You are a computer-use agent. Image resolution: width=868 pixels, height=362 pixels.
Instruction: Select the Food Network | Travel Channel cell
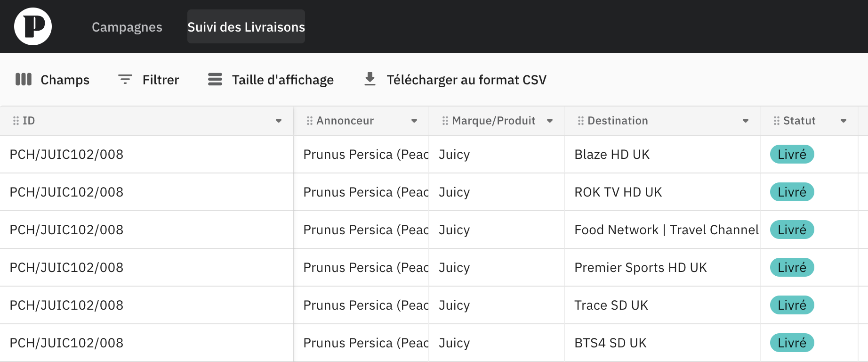(x=662, y=230)
